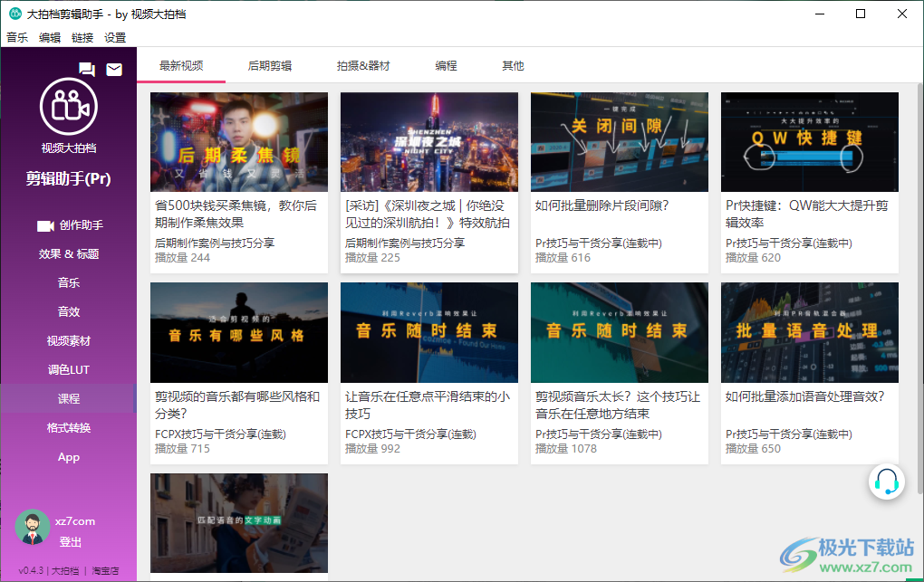Switch to the 后期剪辑 tab
Image resolution: width=924 pixels, height=582 pixels.
(x=270, y=65)
